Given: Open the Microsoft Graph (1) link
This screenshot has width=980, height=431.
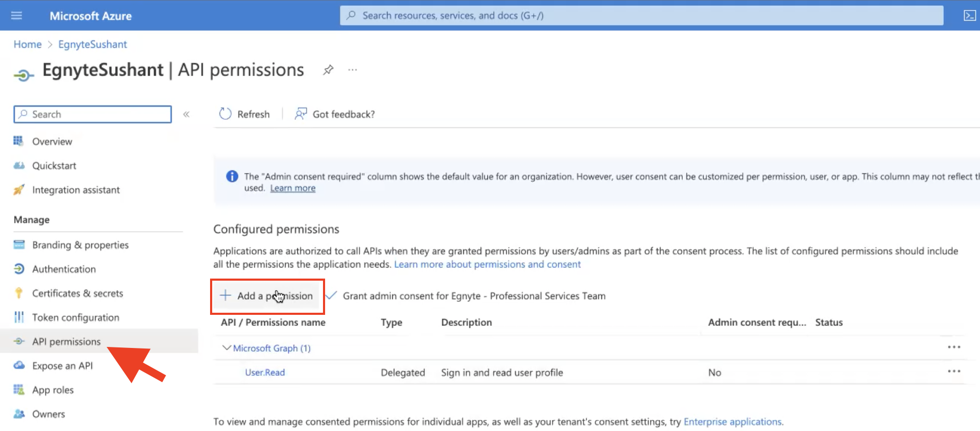Looking at the screenshot, I should (272, 348).
